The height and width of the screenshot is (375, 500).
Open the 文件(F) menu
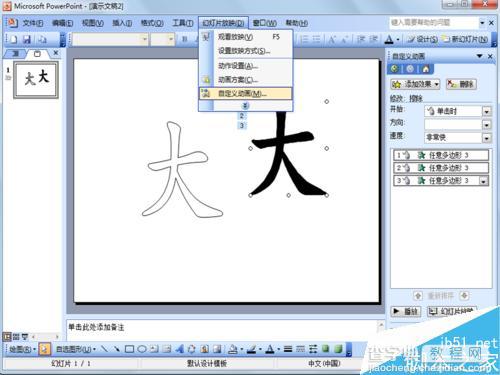(33, 23)
